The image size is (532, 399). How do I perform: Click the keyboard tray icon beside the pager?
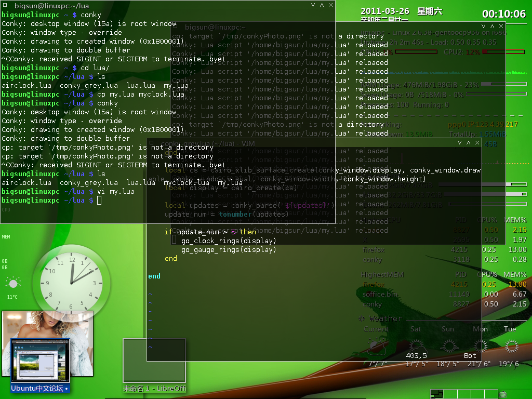[x=503, y=394]
